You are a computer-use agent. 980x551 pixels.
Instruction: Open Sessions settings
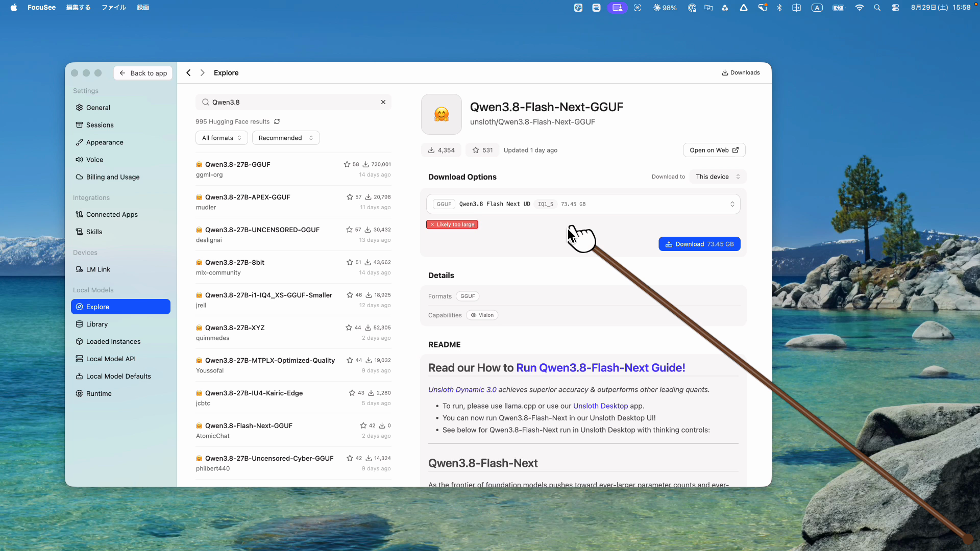click(120, 125)
